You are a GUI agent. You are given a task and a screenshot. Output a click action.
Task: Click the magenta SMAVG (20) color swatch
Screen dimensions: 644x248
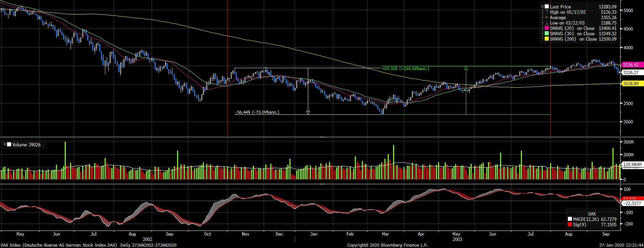(x=547, y=28)
